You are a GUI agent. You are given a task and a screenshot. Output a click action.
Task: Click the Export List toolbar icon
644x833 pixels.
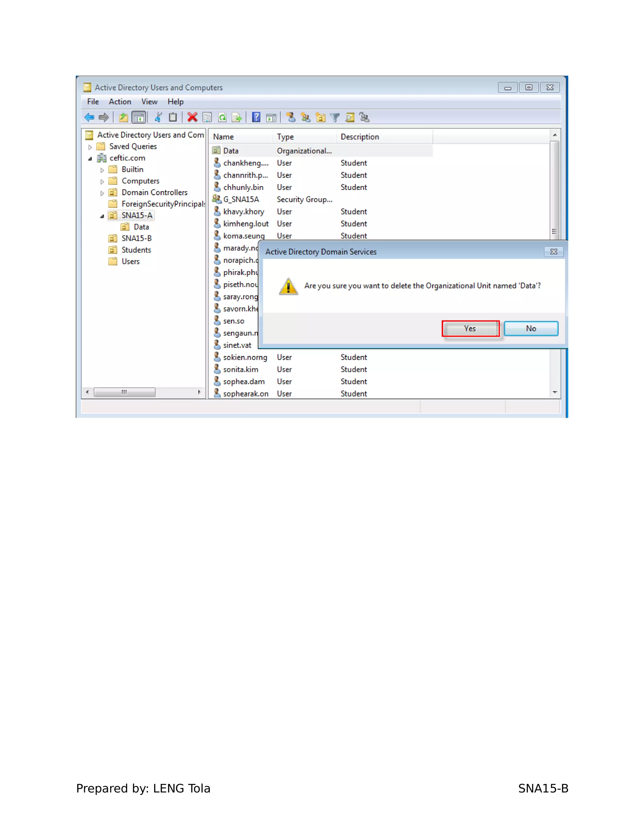(x=236, y=118)
